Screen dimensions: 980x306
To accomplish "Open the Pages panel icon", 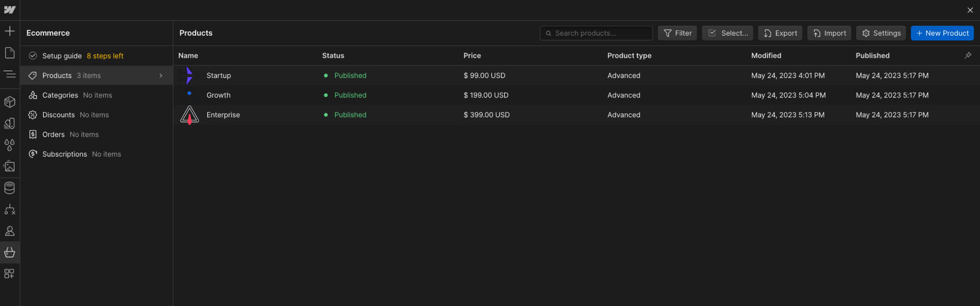I will pyautogui.click(x=9, y=53).
